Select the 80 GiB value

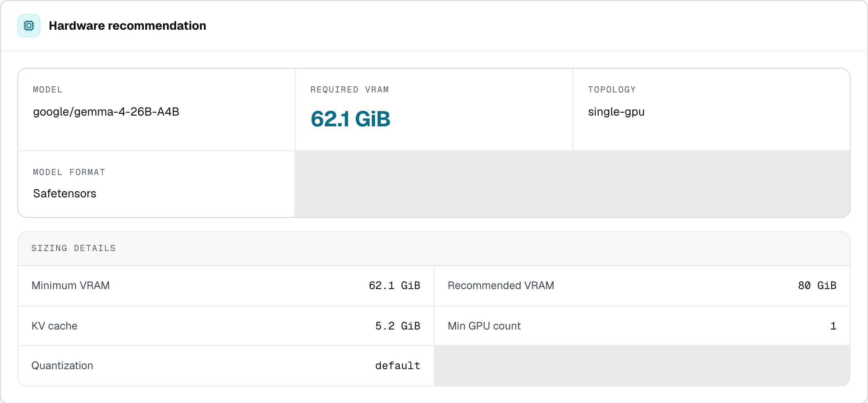(x=817, y=285)
